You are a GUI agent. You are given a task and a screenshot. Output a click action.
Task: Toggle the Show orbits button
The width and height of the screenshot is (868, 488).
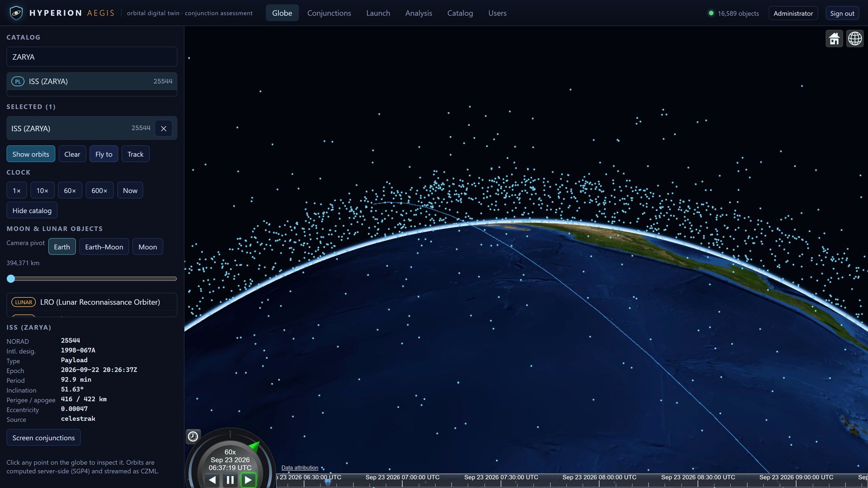(x=31, y=154)
